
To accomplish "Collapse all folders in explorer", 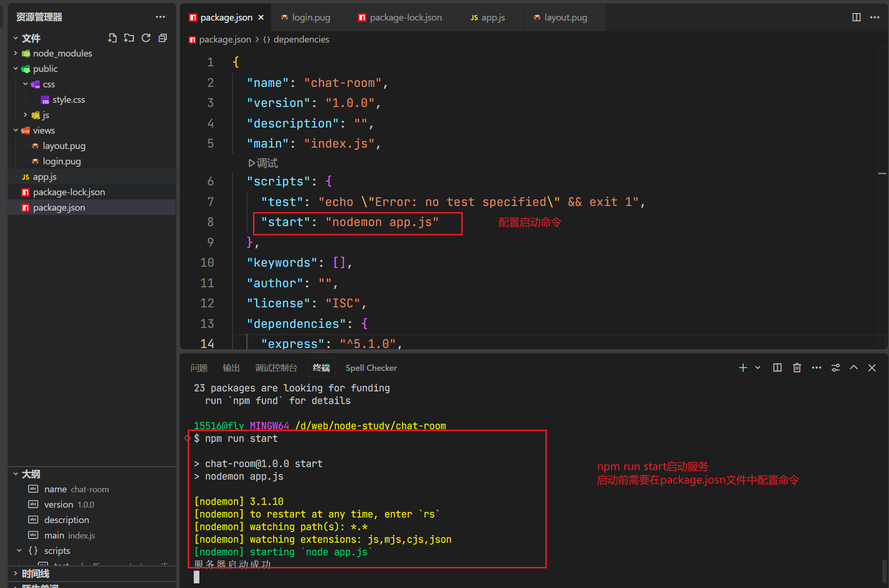I will tap(162, 38).
